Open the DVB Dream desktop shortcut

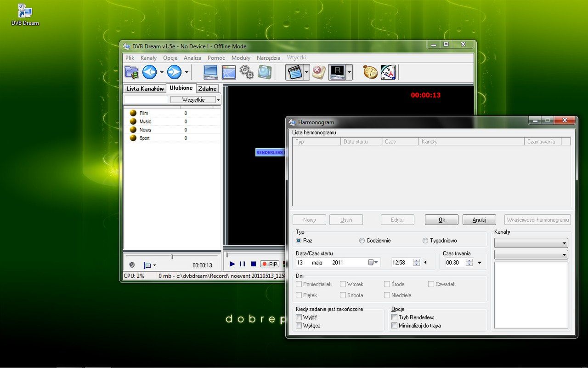[25, 14]
